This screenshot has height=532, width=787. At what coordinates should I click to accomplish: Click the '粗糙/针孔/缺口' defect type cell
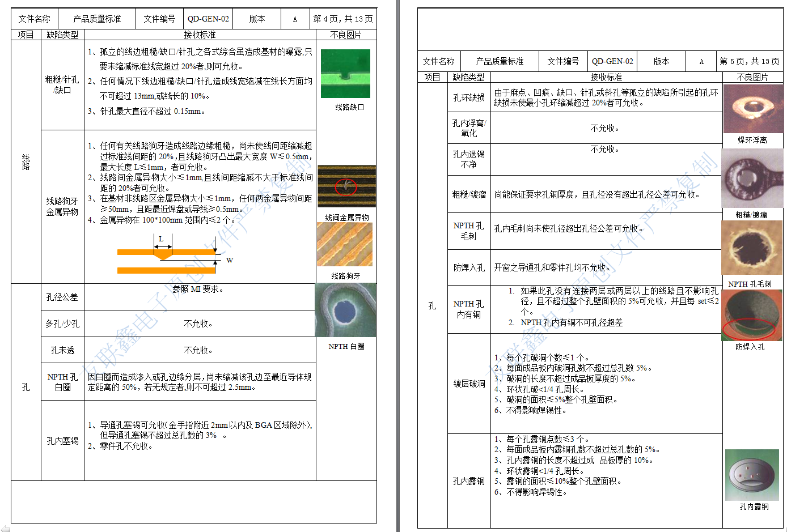(62, 85)
